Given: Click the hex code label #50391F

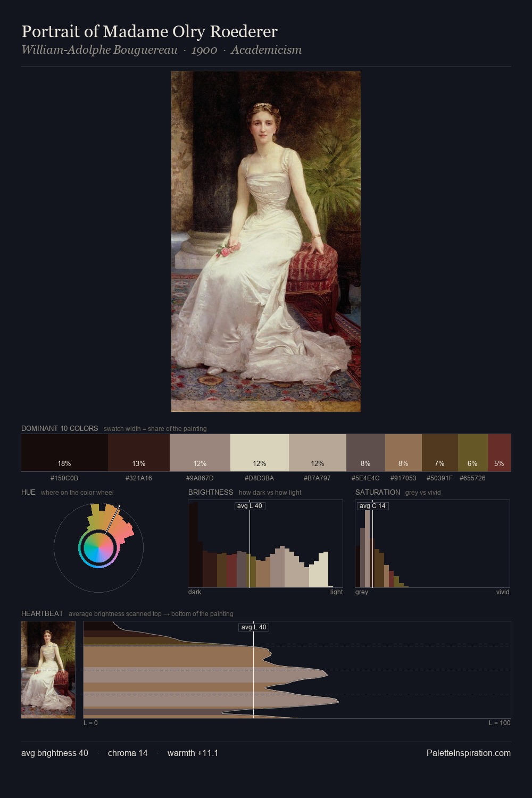Looking at the screenshot, I should pos(439,478).
